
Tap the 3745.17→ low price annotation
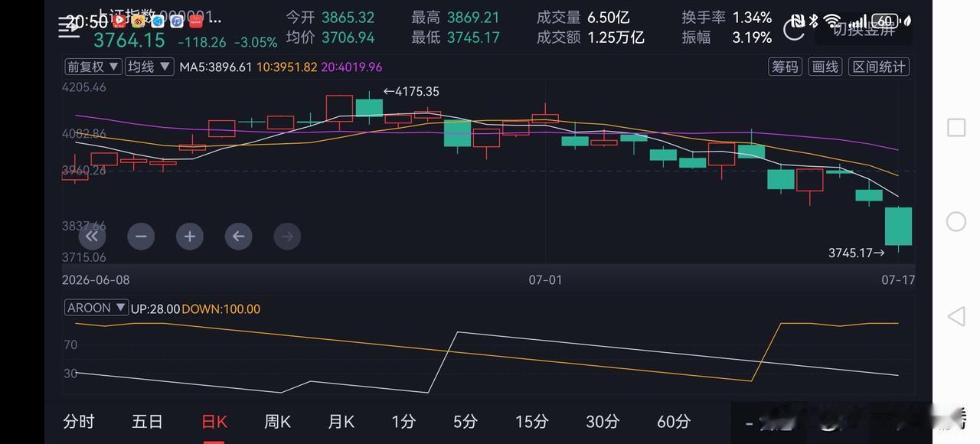(x=857, y=253)
